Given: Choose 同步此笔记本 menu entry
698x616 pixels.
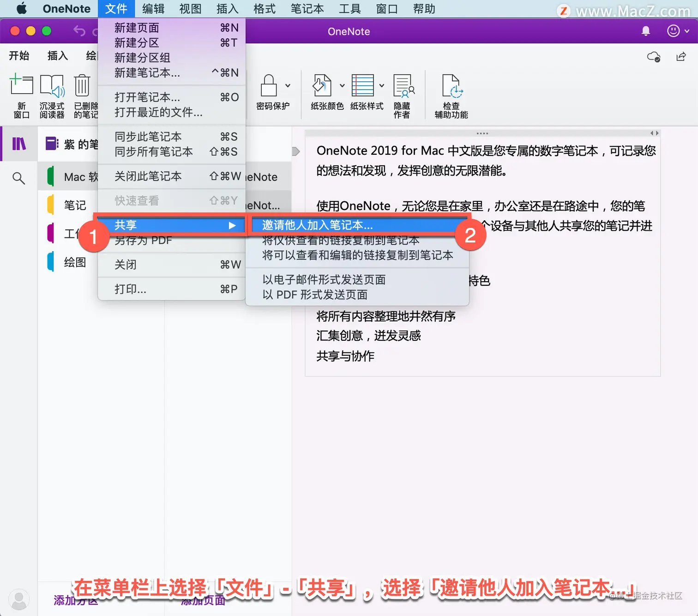Looking at the screenshot, I should point(172,137).
